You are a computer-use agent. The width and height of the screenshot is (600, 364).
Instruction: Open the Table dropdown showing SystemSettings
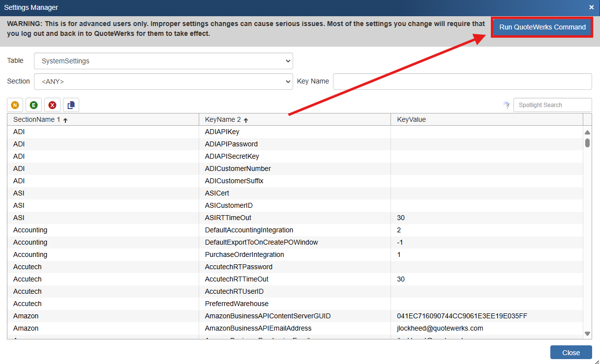point(163,61)
